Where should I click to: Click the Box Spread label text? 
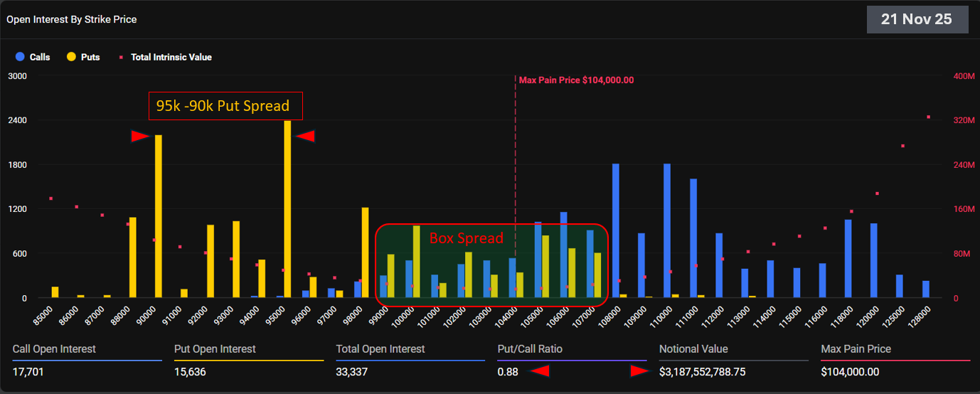coord(466,238)
